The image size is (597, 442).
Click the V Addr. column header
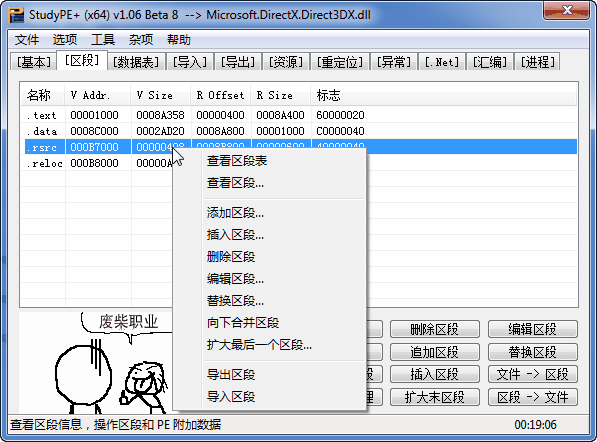click(x=97, y=95)
